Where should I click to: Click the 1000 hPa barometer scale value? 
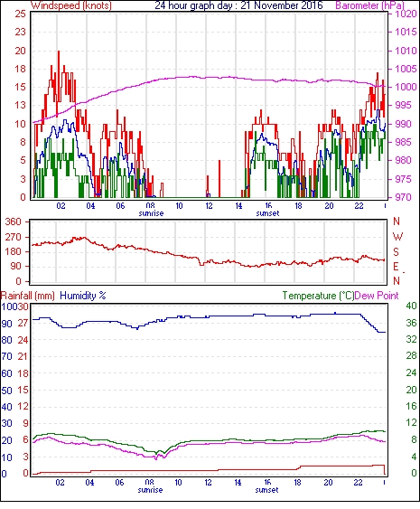(x=406, y=87)
